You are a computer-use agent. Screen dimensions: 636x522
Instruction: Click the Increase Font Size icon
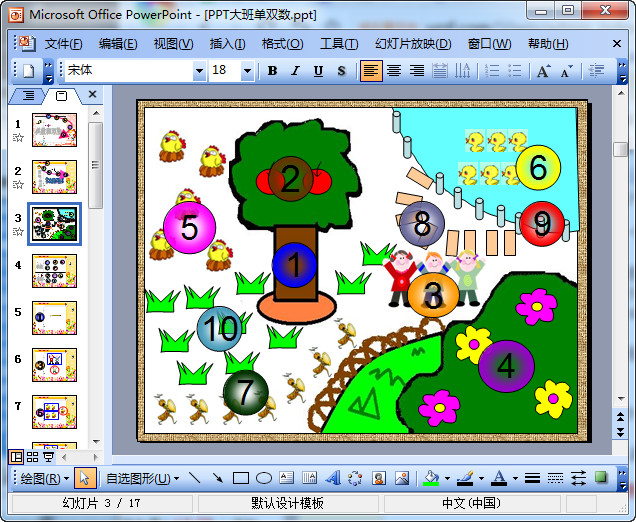[543, 71]
